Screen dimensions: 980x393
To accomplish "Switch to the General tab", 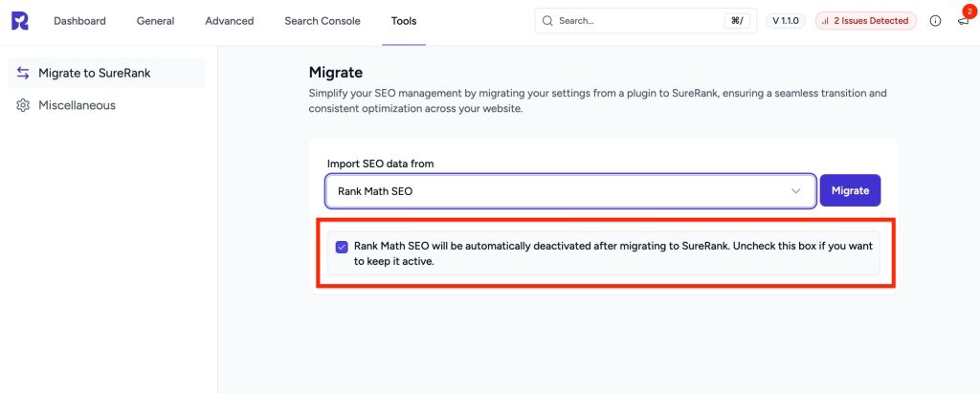I will pos(155,21).
